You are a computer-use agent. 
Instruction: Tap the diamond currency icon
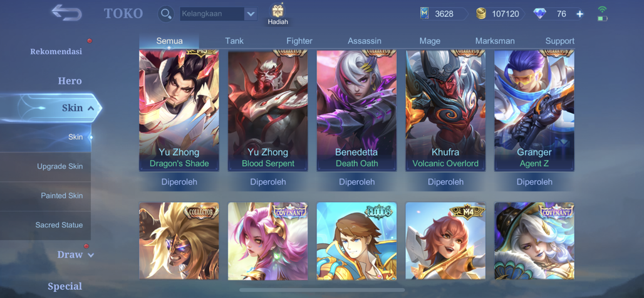539,14
